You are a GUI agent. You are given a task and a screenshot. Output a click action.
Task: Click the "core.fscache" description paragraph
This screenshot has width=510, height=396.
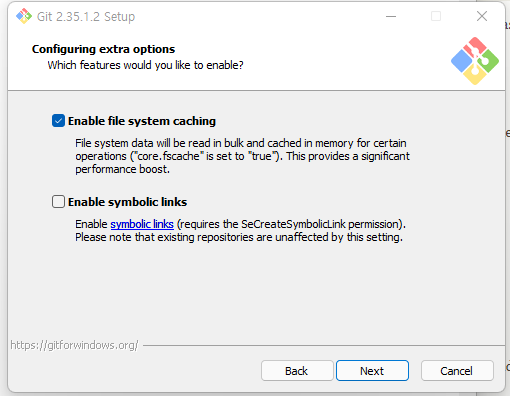click(x=242, y=156)
